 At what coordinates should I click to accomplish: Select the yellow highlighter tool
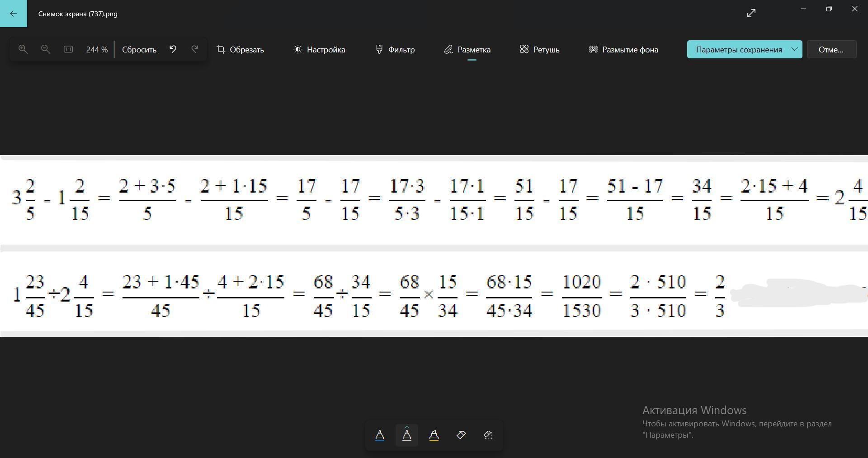pyautogui.click(x=434, y=435)
